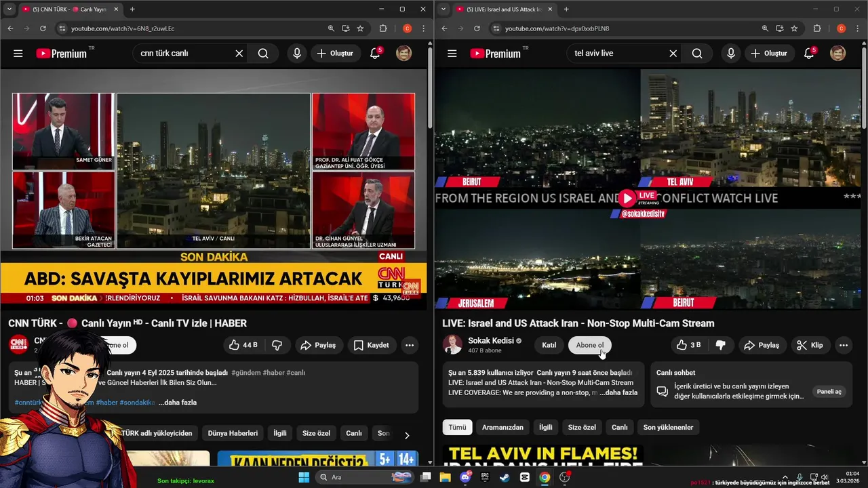The image size is (868, 488).
Task: Select the 'Aramanızdan' filter chip
Action: click(x=502, y=428)
